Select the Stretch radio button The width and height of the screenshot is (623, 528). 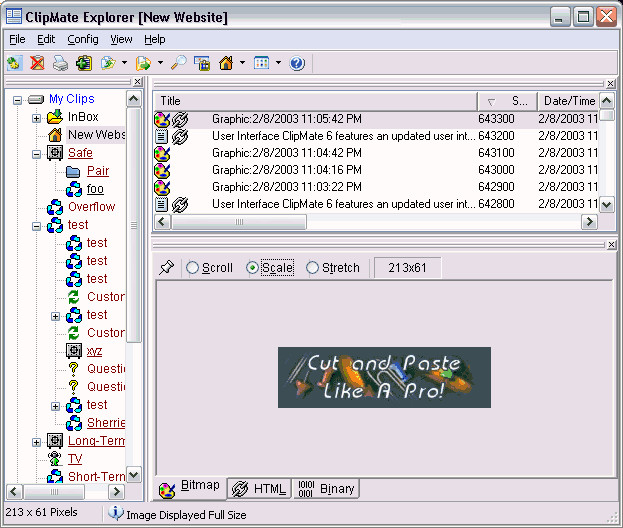pyautogui.click(x=312, y=268)
